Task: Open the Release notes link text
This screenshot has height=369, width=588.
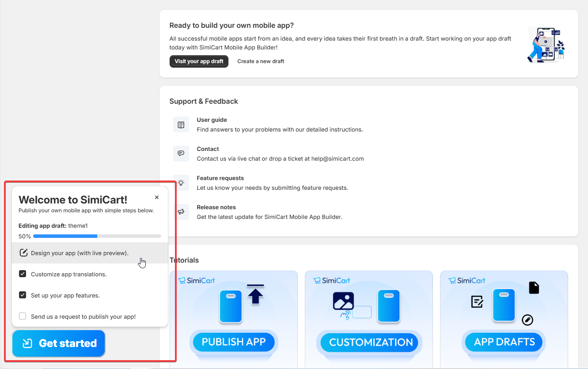Action: click(x=216, y=207)
